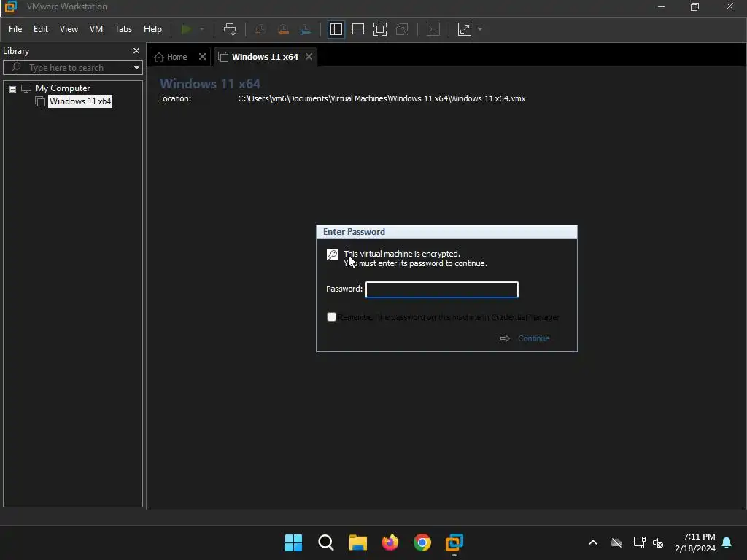Screen dimensions: 747x560
Task: Click the taskbar Search icon
Action: click(326, 542)
